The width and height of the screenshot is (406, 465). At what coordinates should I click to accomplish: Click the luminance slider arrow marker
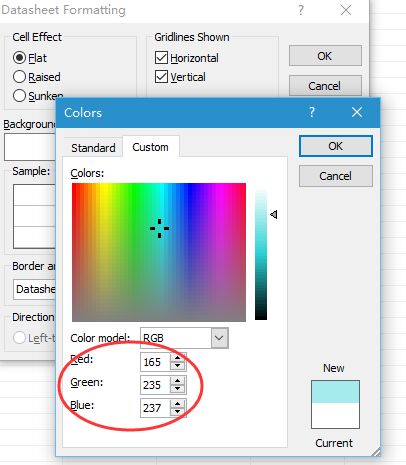(274, 214)
